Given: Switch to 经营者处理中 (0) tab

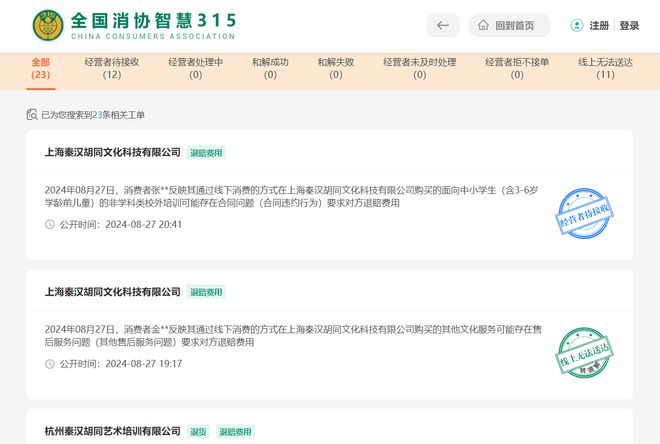Looking at the screenshot, I should pyautogui.click(x=196, y=69).
